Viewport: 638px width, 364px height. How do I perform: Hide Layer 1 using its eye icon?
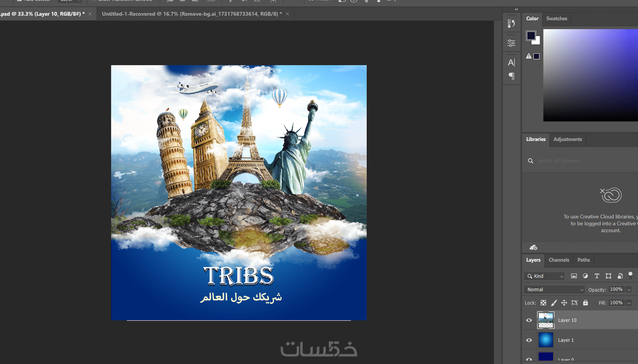(529, 340)
